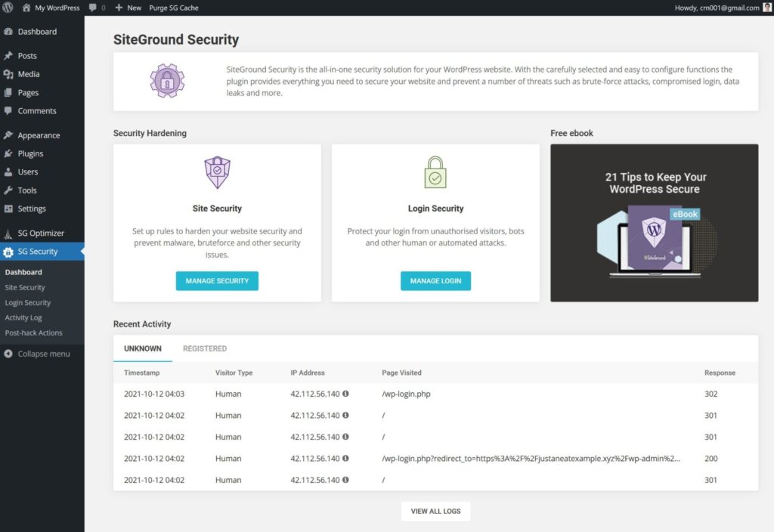
Task: Open the New content menu
Action: (128, 8)
